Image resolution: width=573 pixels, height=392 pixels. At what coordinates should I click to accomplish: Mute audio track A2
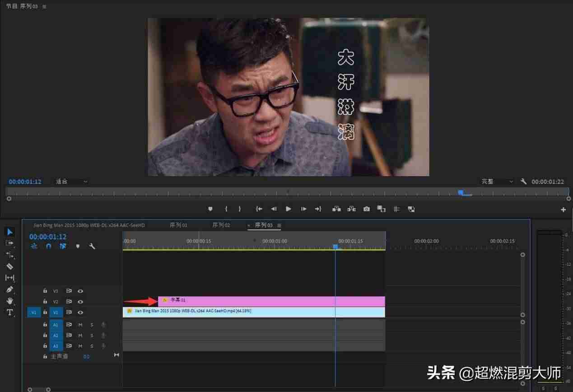(x=80, y=336)
